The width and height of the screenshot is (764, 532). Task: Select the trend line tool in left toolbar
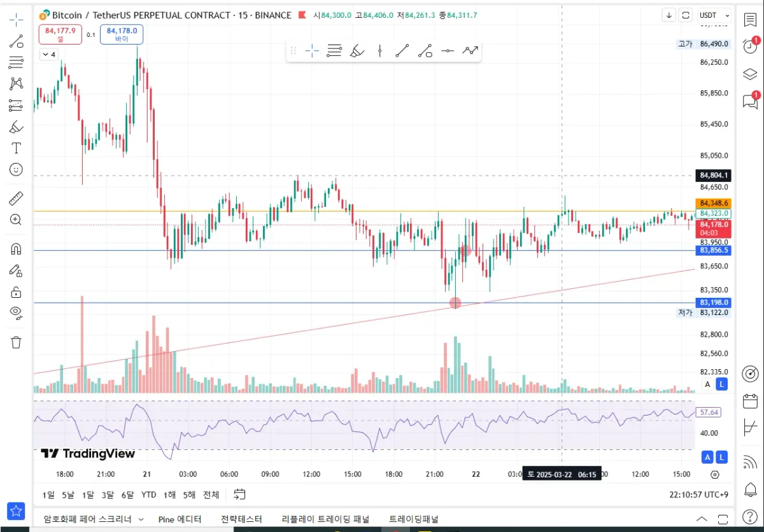pos(16,42)
